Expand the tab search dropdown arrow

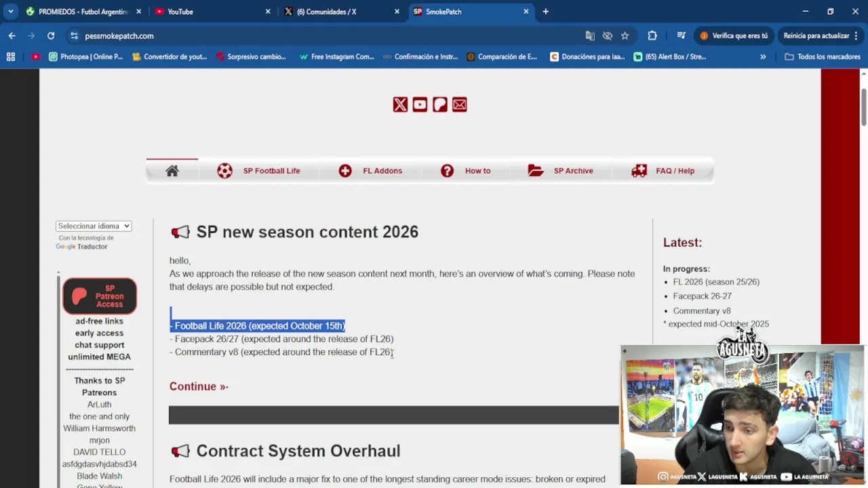(x=11, y=12)
